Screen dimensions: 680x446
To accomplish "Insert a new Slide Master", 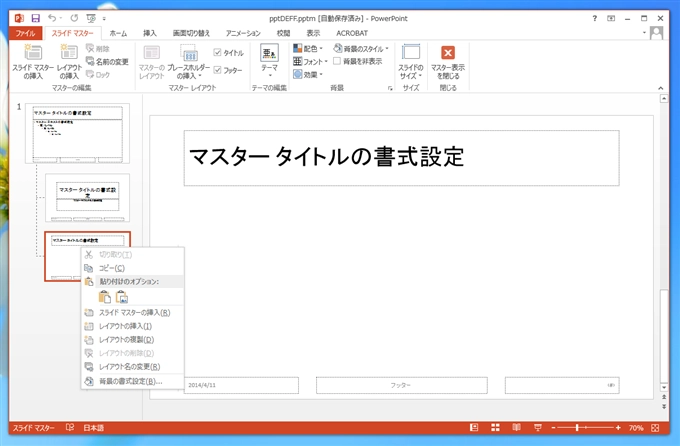I will [x=33, y=62].
